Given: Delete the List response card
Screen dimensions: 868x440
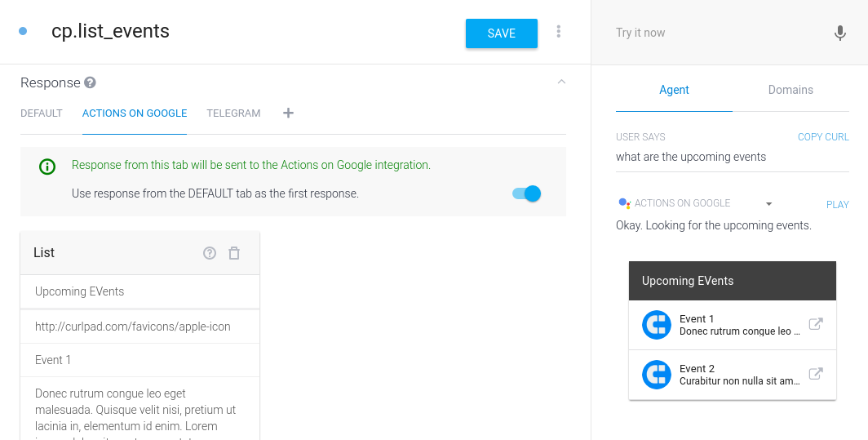Looking at the screenshot, I should click(x=234, y=253).
